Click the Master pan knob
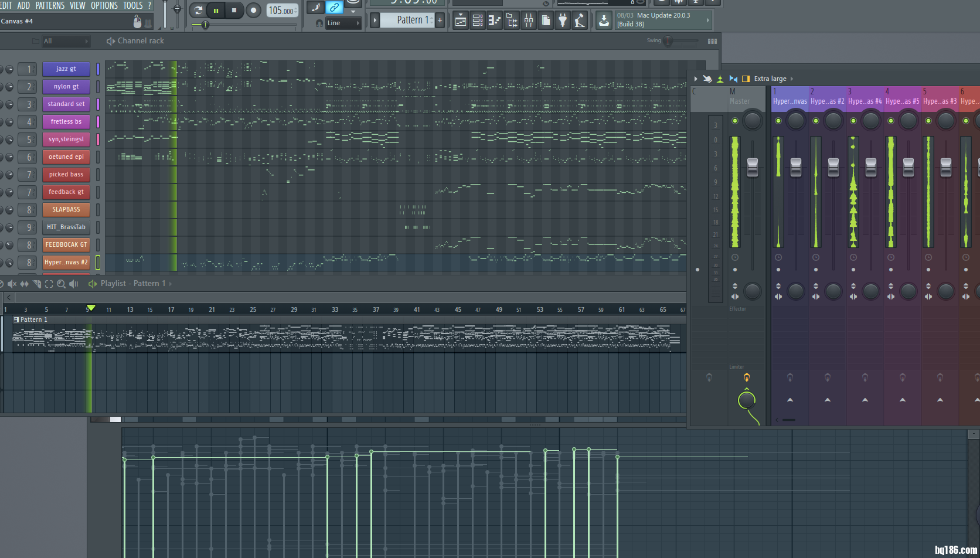This screenshot has width=980, height=558. point(753,121)
